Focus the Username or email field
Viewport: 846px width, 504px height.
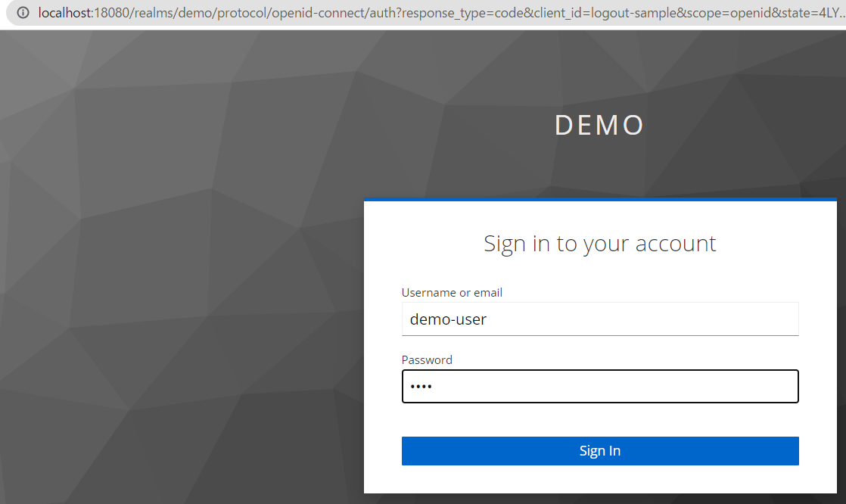click(x=600, y=319)
